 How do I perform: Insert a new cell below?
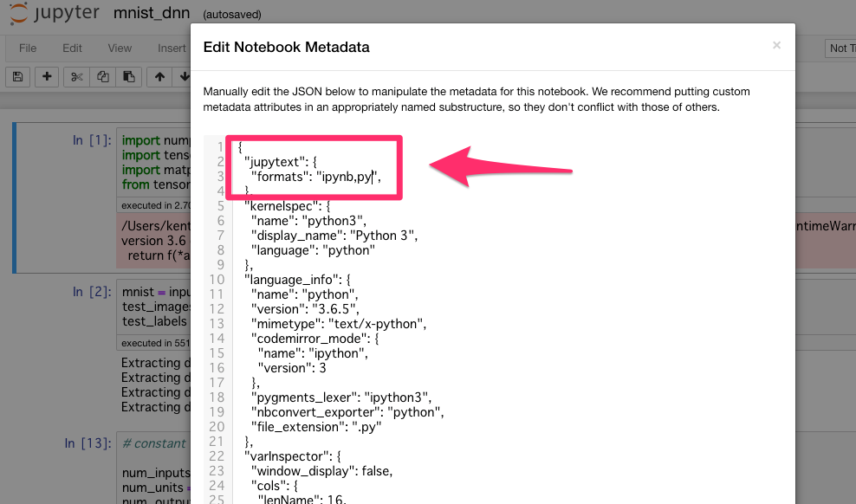click(46, 76)
